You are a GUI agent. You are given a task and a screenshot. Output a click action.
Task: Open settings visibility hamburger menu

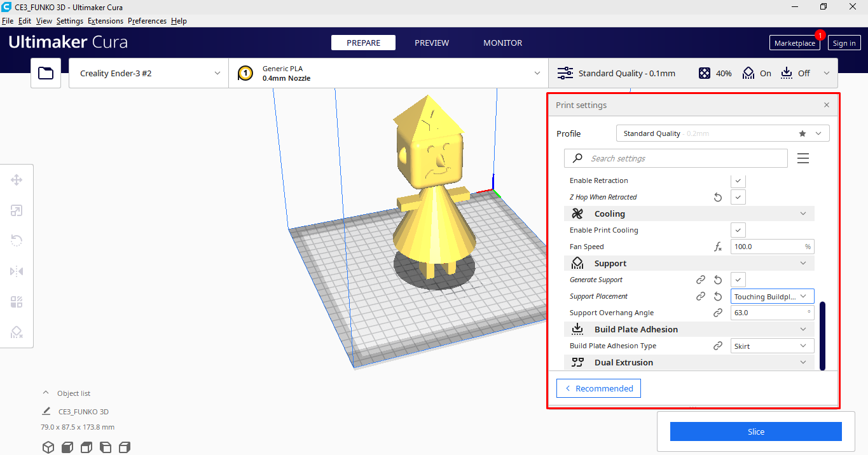[803, 158]
